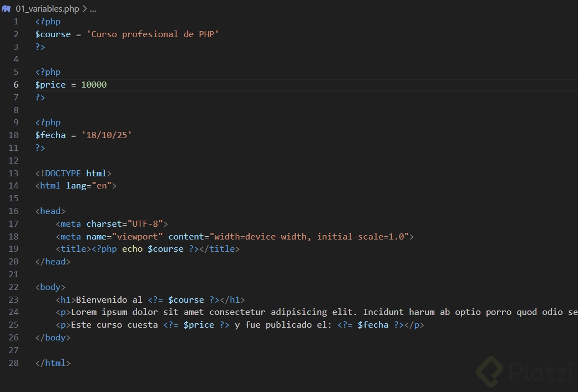The height and width of the screenshot is (392, 578).
Task: Click the Platzi logo watermark icon
Action: (x=489, y=370)
